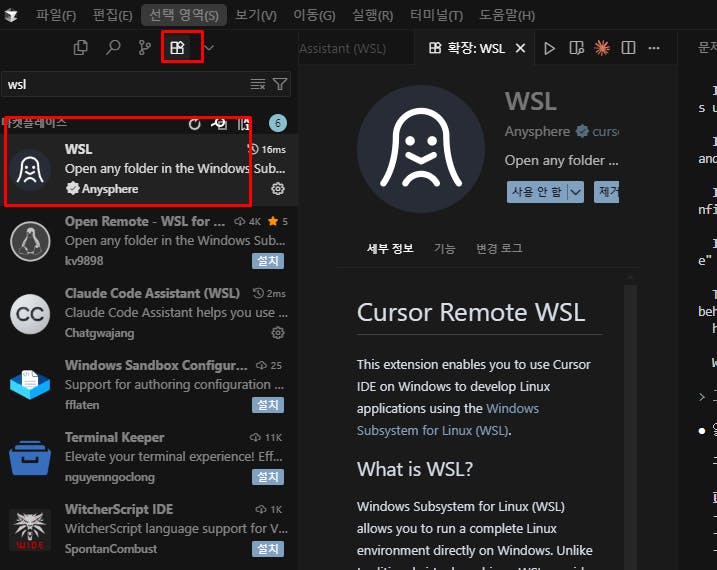Open the 터미널(T) menu
The width and height of the screenshot is (717, 570).
436,16
